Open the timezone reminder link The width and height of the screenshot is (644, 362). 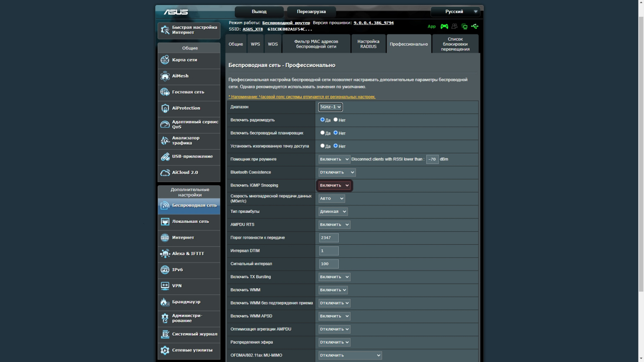tap(302, 97)
